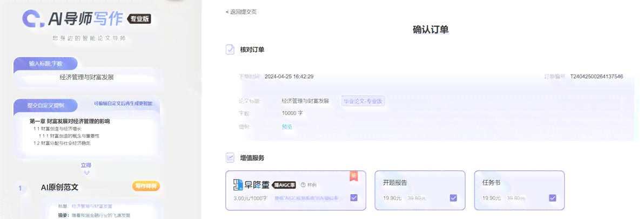Click the 开题报告 card title
The height and width of the screenshot is (219, 644).
pos(395,182)
